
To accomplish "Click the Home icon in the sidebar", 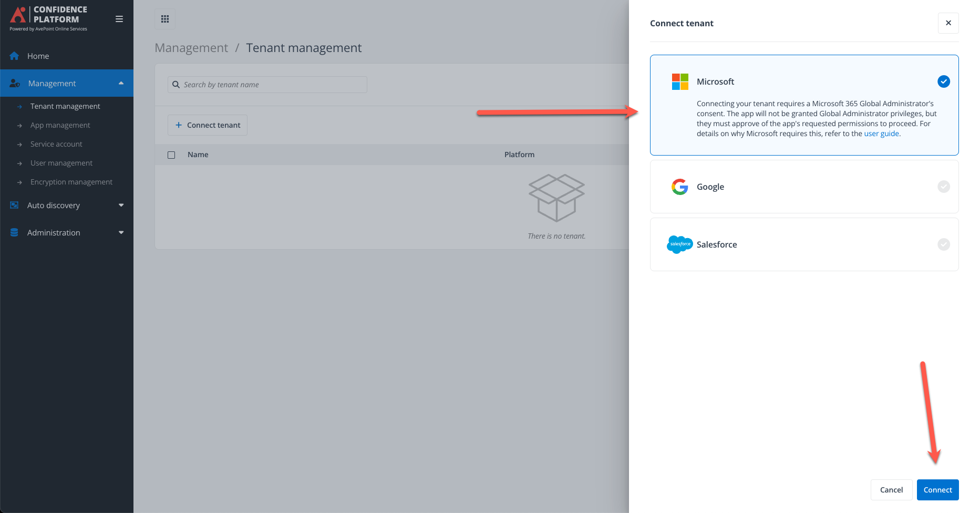I will click(x=14, y=55).
